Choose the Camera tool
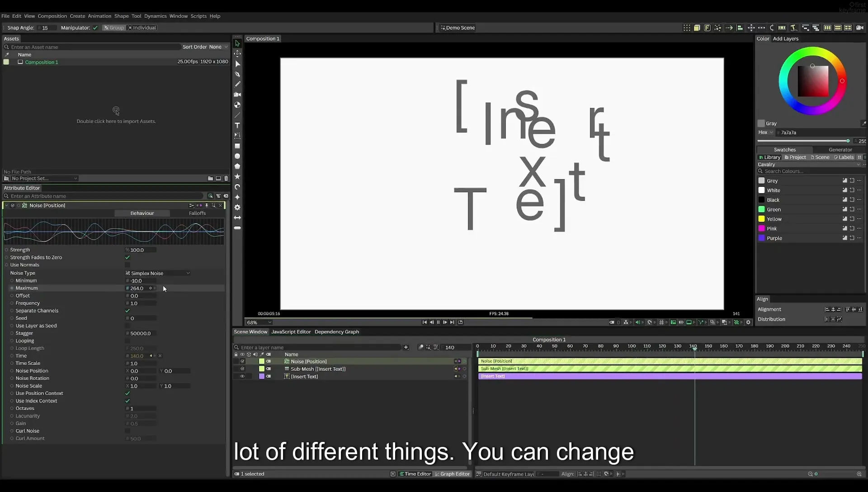The image size is (868, 492). point(237,95)
